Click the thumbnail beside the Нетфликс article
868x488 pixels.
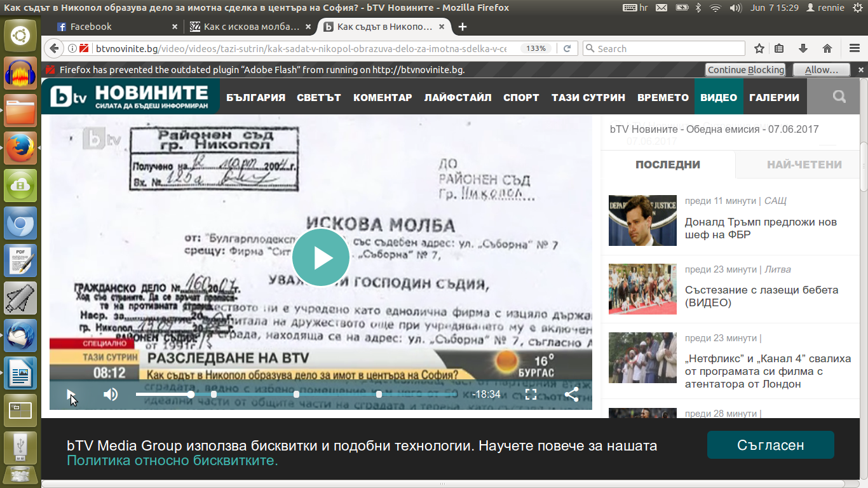click(642, 358)
